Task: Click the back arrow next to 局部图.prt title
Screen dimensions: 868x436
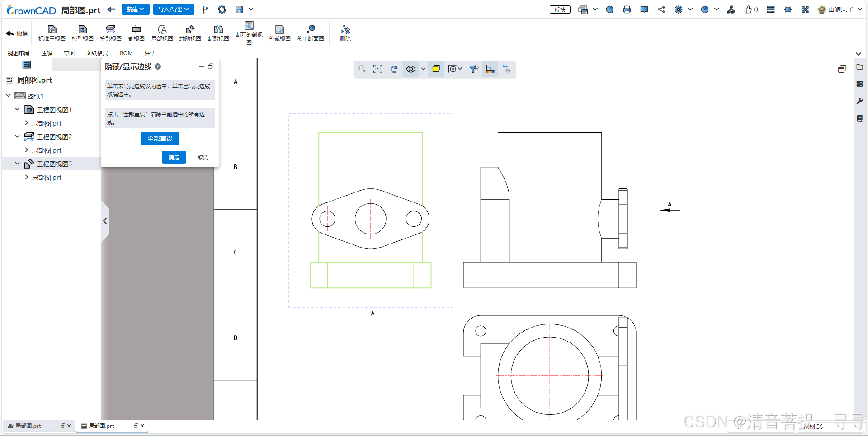Action: 112,9
